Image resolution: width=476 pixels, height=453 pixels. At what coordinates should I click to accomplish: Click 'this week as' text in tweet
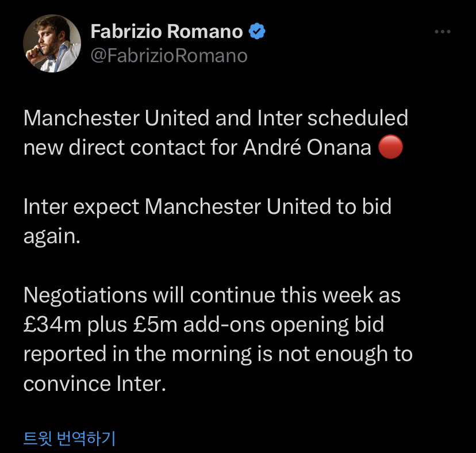click(x=340, y=295)
